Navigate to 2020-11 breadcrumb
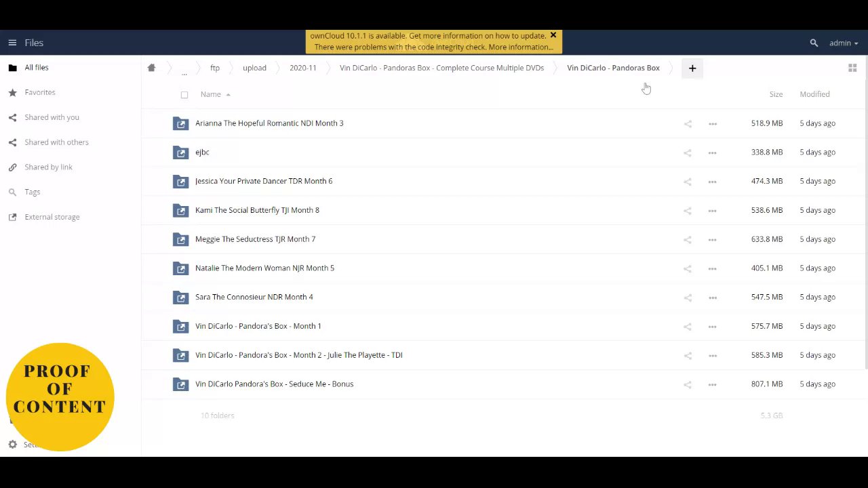 pos(303,68)
